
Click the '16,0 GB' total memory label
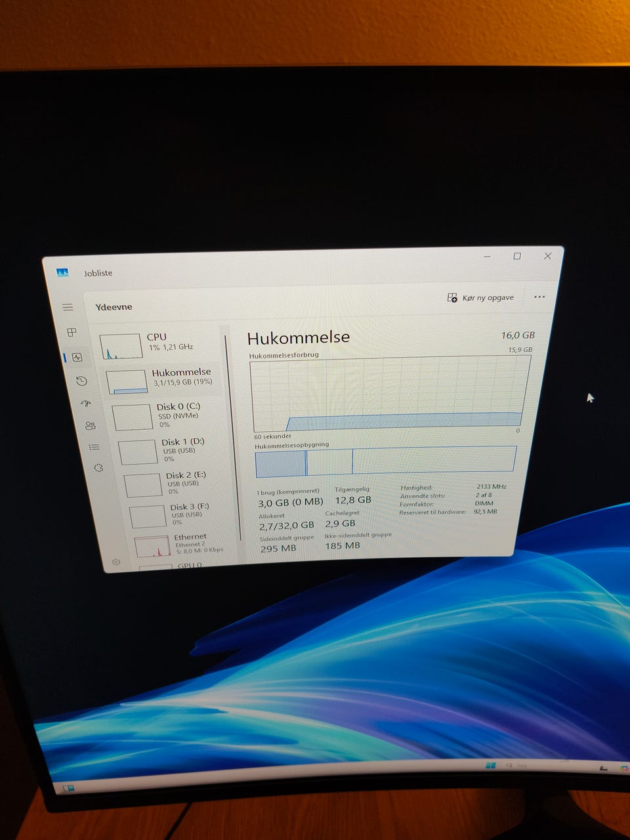coord(518,335)
